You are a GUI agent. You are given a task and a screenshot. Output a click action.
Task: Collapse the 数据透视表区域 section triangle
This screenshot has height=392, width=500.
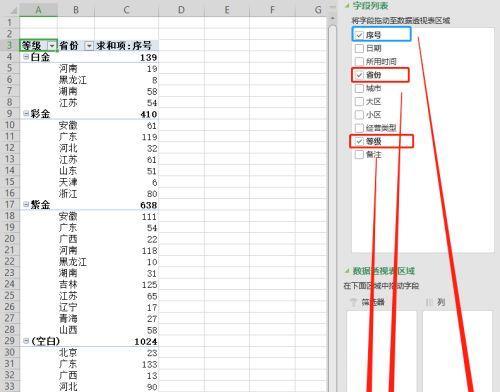347,271
